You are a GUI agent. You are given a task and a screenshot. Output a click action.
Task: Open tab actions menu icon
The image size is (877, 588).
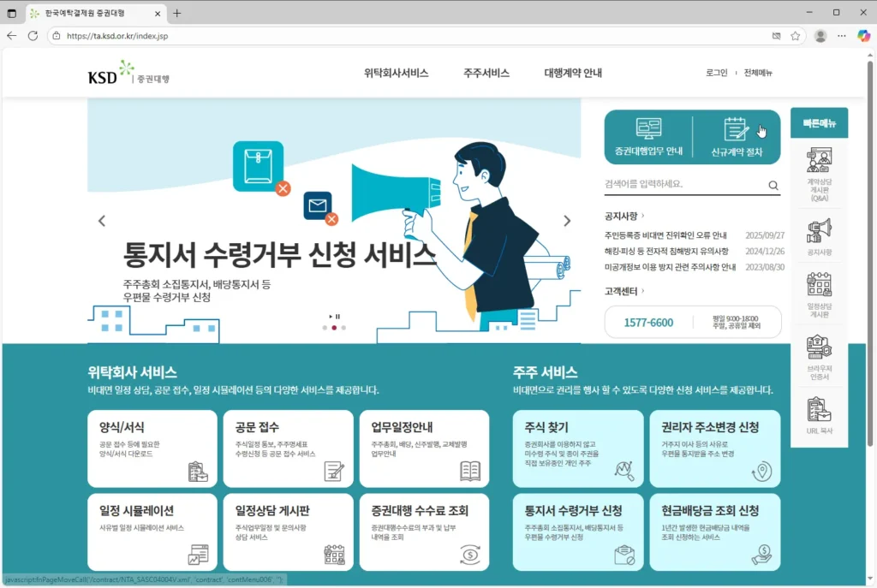(x=12, y=13)
